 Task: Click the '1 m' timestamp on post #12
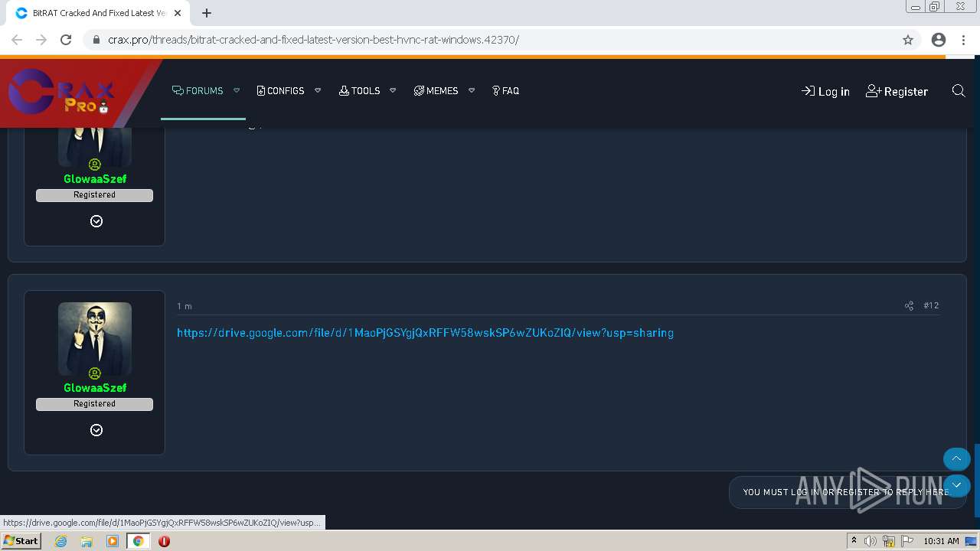click(x=185, y=306)
